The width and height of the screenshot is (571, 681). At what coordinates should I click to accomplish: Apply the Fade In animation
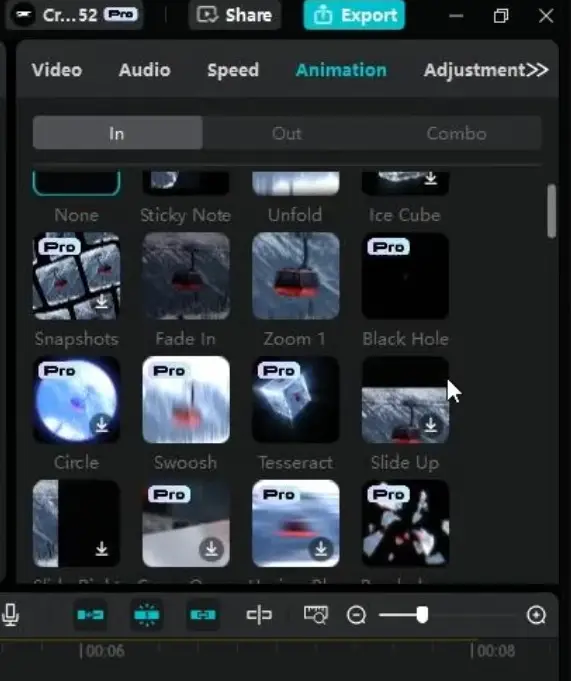coord(186,276)
